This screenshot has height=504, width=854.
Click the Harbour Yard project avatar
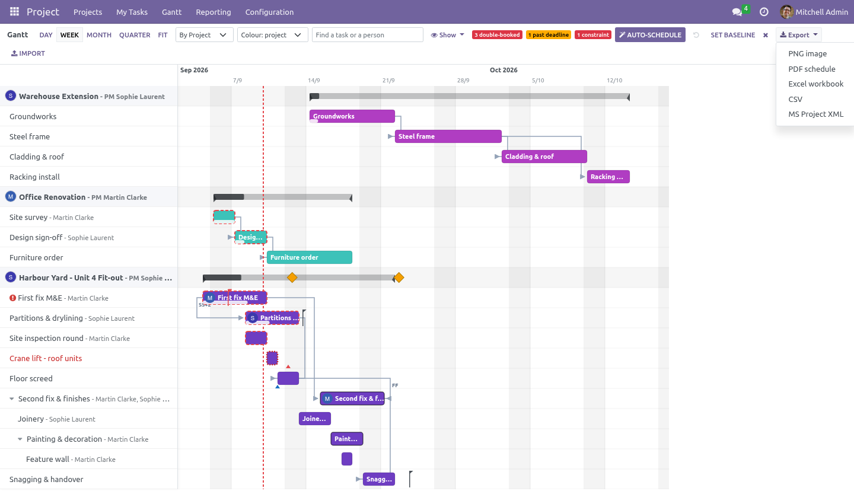click(11, 277)
